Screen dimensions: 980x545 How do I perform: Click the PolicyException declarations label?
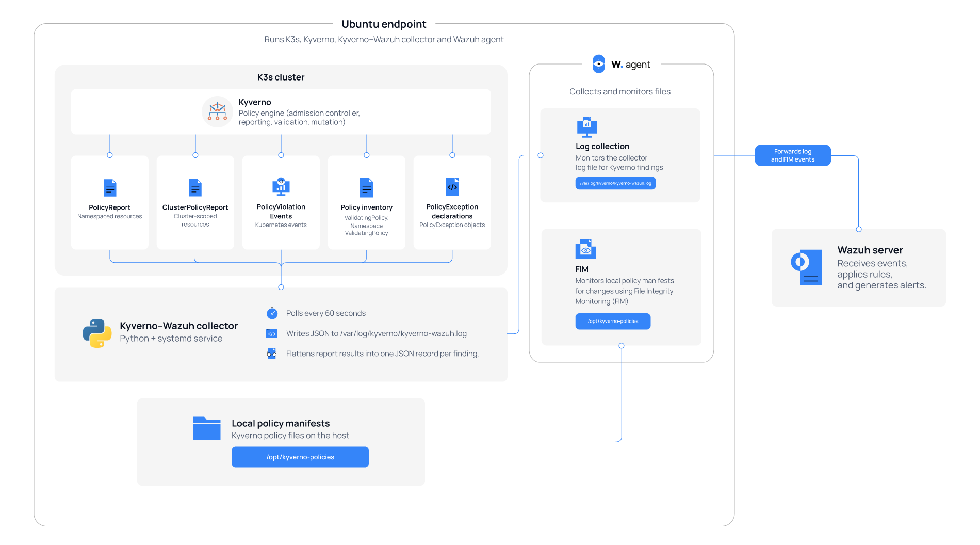point(452,212)
